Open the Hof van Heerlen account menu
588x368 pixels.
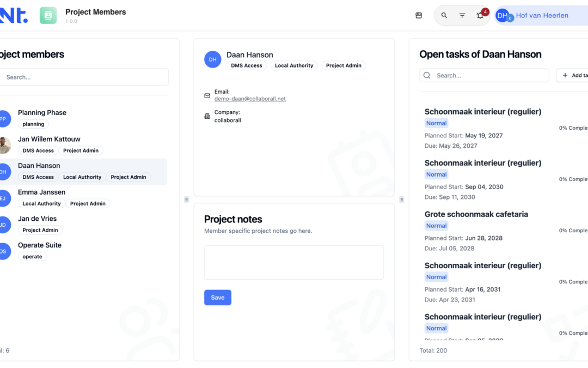542,15
